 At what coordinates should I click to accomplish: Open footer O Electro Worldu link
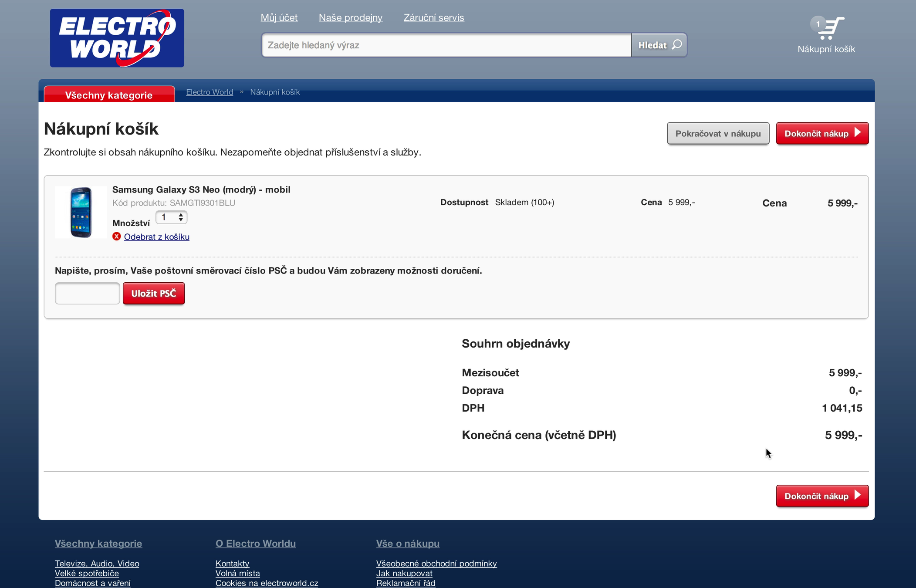coord(256,544)
